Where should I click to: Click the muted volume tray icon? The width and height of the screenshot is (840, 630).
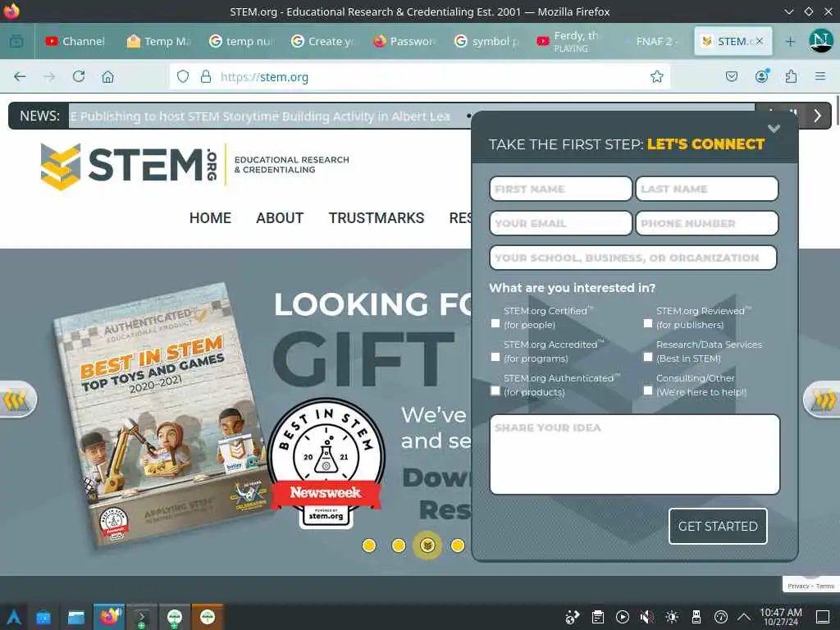[647, 617]
